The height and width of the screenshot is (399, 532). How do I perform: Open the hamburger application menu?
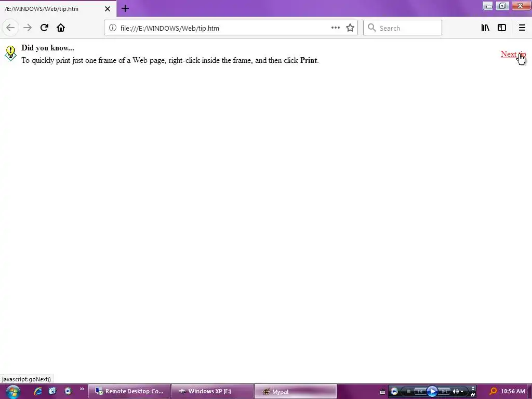coord(522,28)
